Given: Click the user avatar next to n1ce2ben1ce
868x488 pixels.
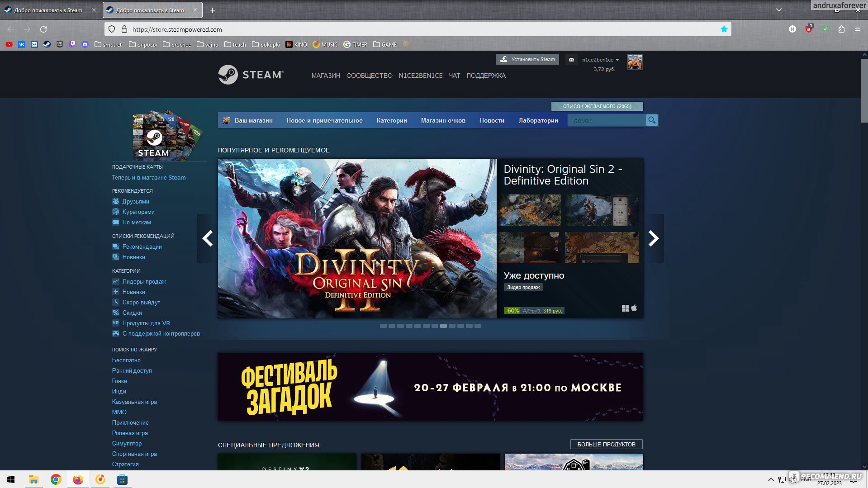Looking at the screenshot, I should click(x=635, y=62).
